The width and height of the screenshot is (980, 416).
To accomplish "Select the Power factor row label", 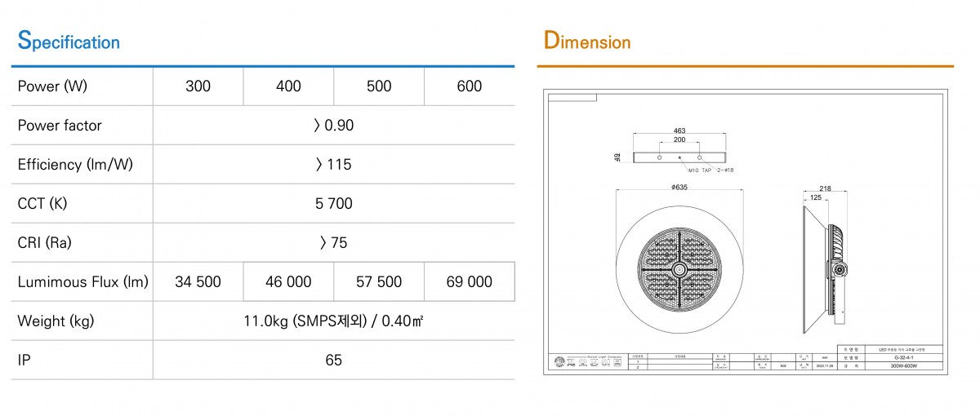I will point(60,126).
